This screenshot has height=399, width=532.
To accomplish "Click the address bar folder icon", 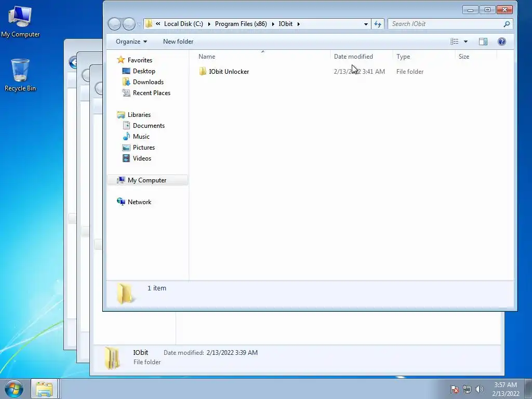I will [149, 24].
